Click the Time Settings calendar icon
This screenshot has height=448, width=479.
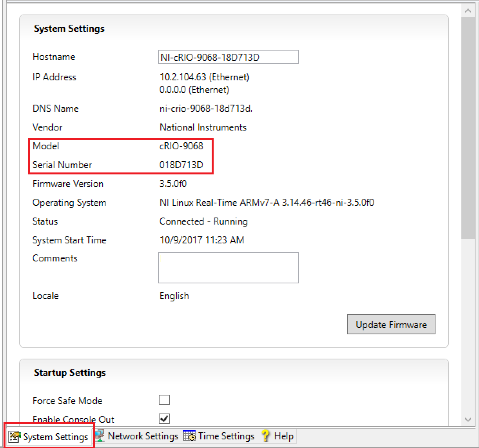[x=189, y=436]
